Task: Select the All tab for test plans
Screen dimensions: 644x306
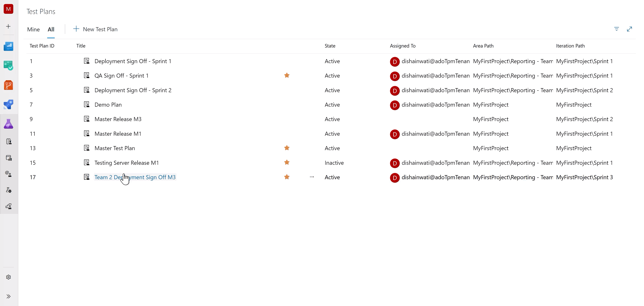Action: point(51,29)
